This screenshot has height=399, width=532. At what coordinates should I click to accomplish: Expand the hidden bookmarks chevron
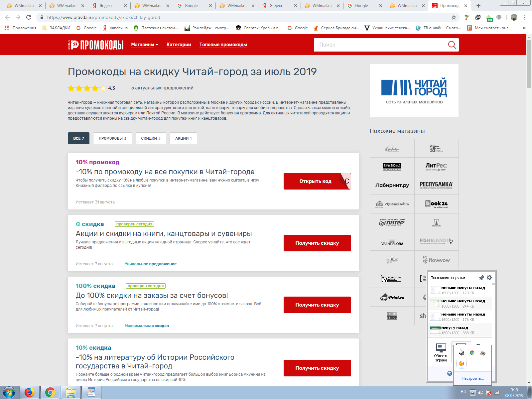[524, 28]
